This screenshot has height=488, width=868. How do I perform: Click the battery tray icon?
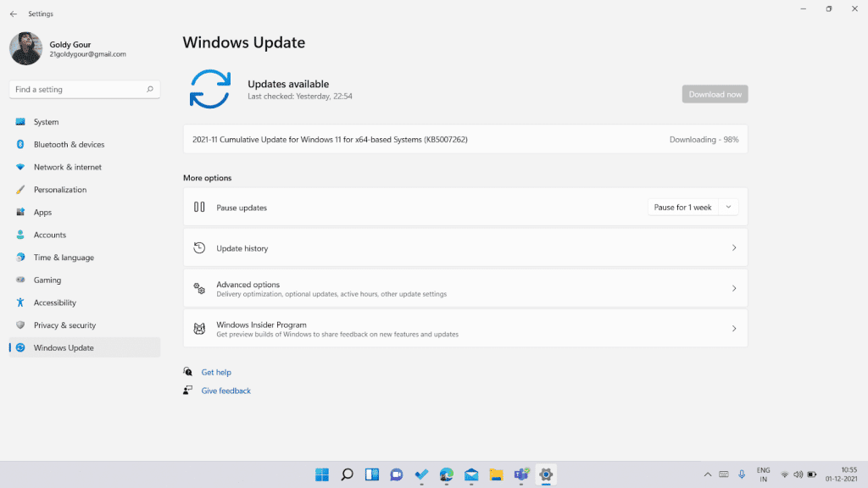point(811,474)
